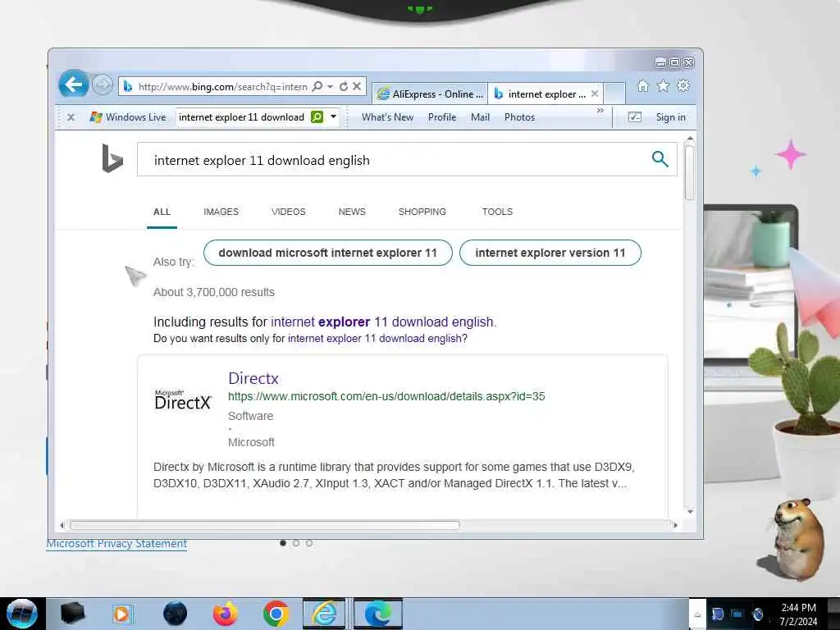Click the checkmark icon beside Sign in
The height and width of the screenshot is (630, 840).
coord(634,116)
